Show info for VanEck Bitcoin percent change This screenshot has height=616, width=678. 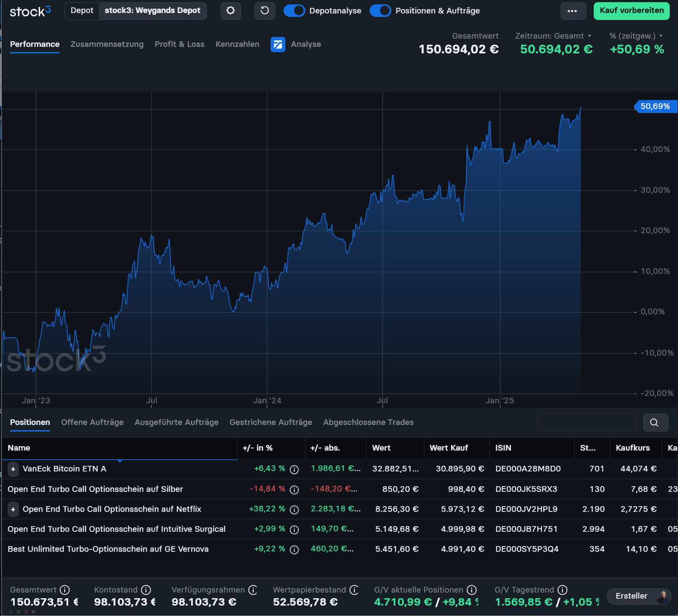click(x=294, y=469)
